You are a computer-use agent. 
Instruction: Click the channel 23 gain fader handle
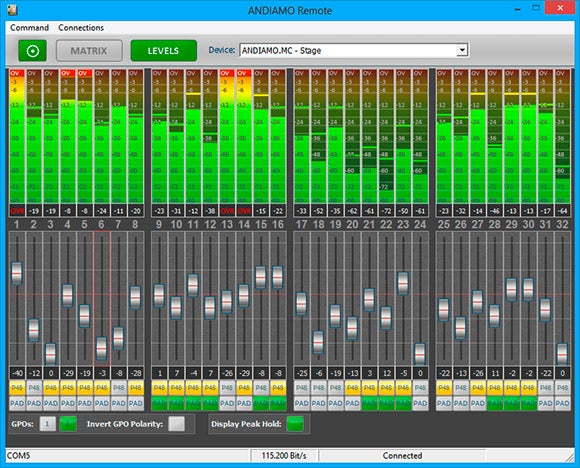403,283
